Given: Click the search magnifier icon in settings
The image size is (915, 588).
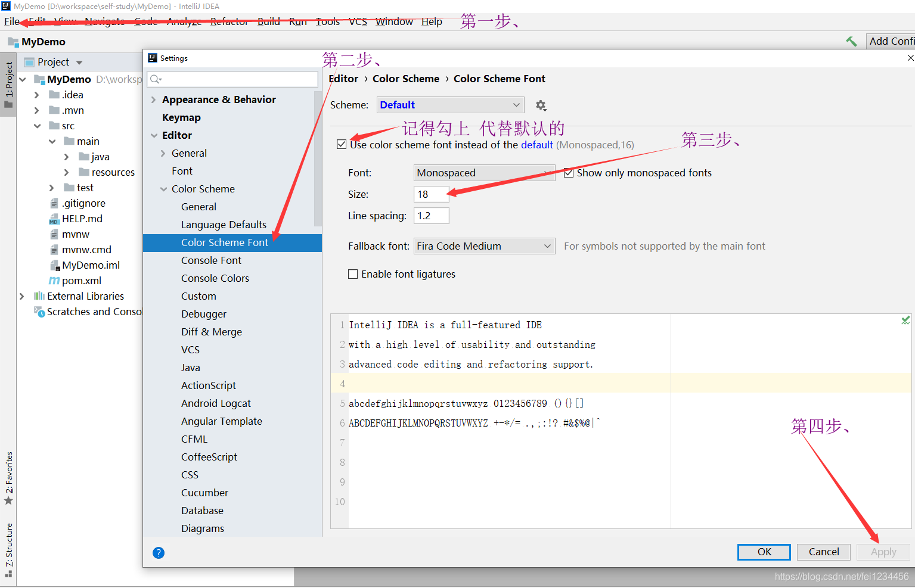Looking at the screenshot, I should [x=156, y=79].
